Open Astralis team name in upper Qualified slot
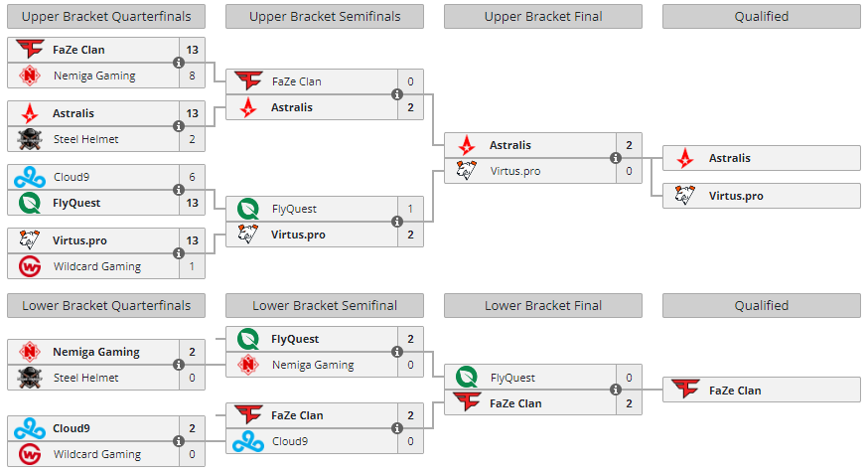This screenshot has width=868, height=472. 729,158
